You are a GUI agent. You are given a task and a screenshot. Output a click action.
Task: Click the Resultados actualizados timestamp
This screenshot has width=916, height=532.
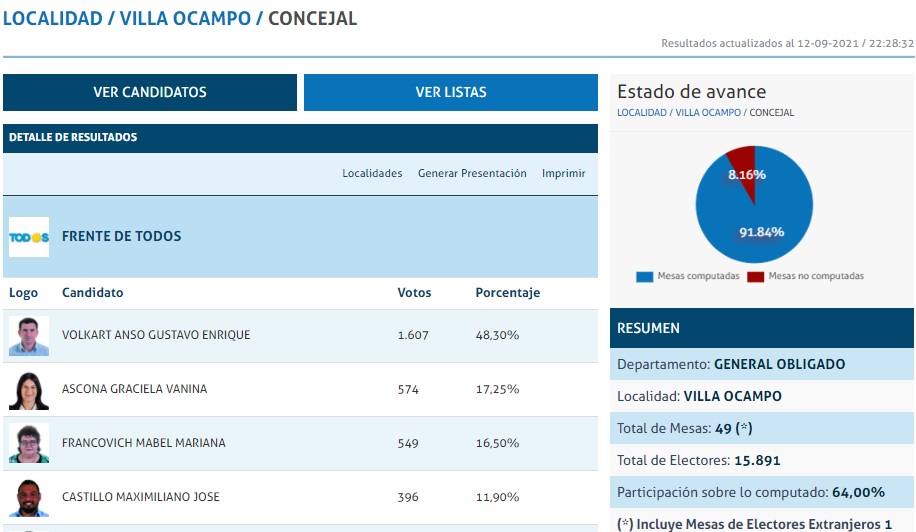(787, 43)
